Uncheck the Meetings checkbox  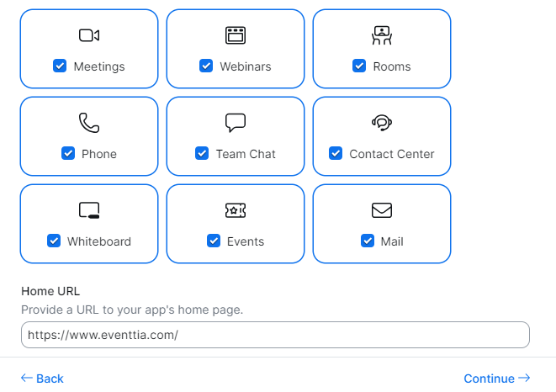click(x=60, y=66)
